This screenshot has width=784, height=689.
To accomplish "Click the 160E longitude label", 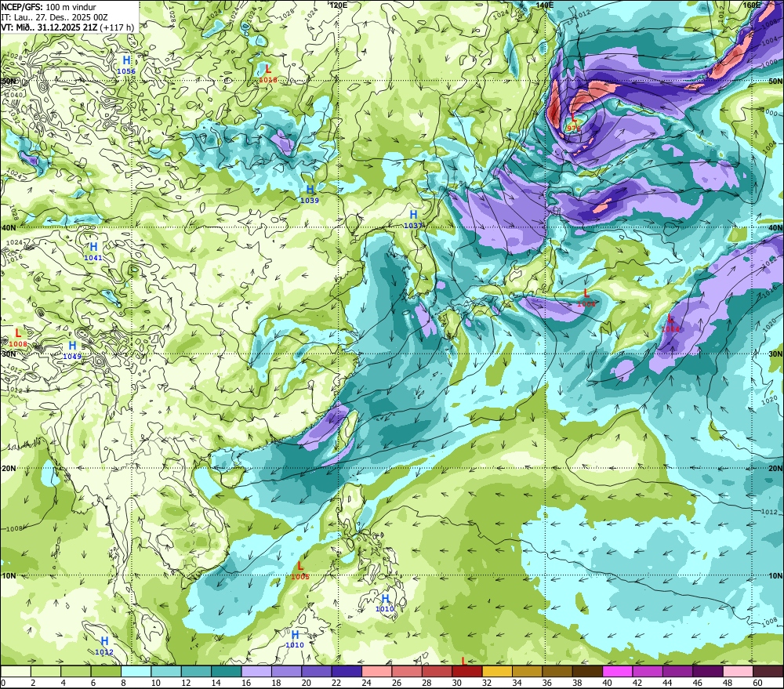I will 751,5.
